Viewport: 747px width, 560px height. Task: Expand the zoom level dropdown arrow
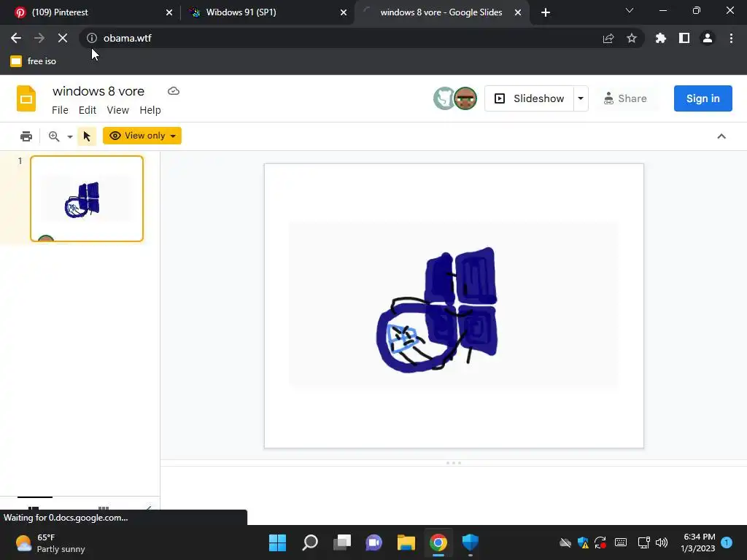69,136
